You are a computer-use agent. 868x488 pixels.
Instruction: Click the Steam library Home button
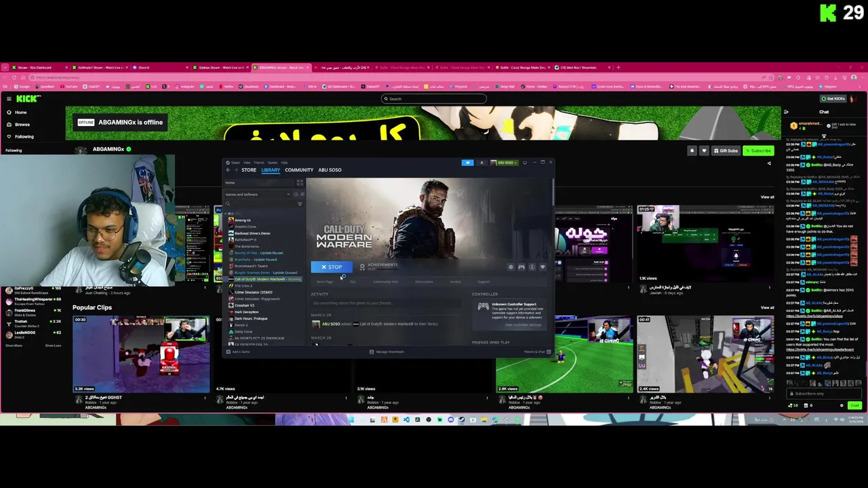coord(260,182)
